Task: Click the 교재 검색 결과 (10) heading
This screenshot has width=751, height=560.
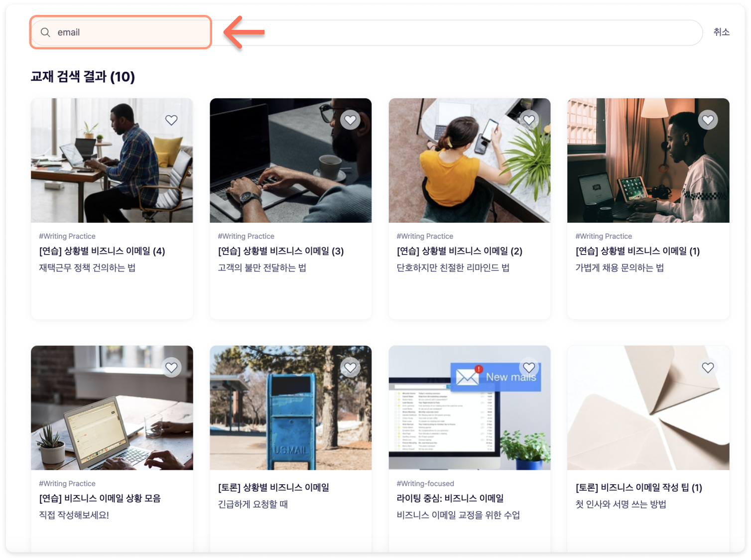Action: click(x=83, y=77)
